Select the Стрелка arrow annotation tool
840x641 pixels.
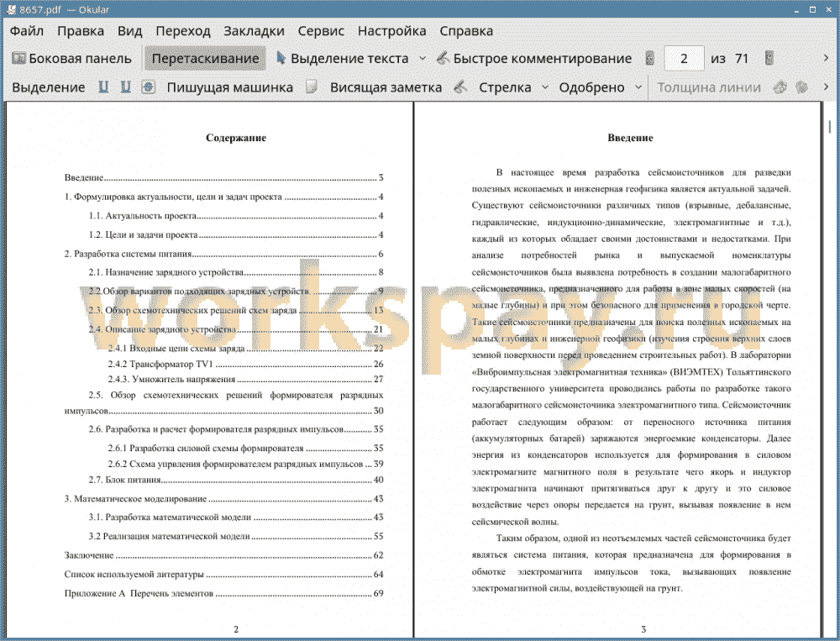point(505,87)
